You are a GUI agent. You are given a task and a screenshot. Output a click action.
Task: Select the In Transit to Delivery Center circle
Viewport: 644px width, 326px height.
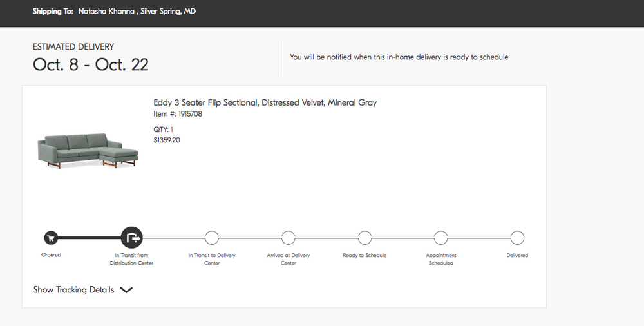(212, 238)
